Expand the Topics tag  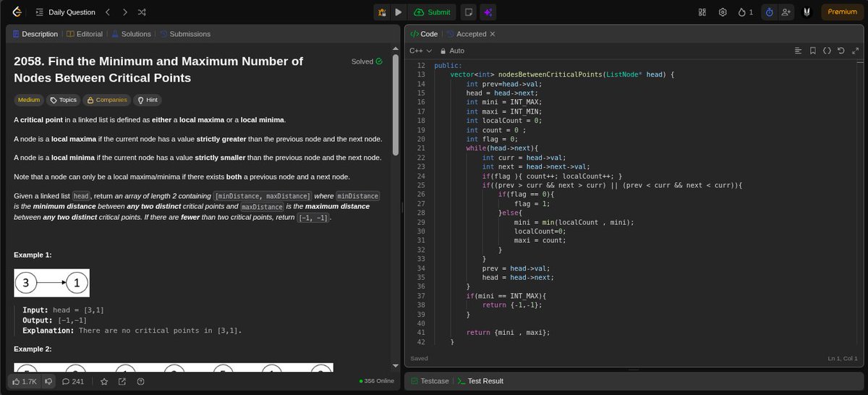coord(63,100)
